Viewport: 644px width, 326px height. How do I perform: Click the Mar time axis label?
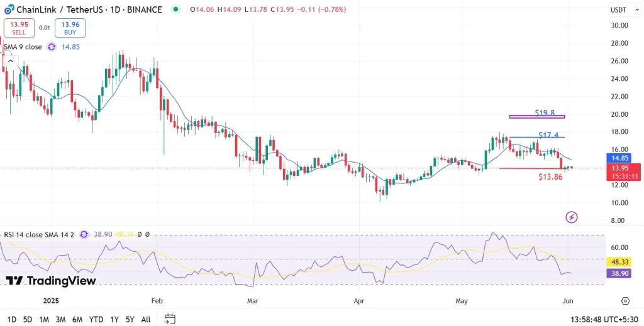(x=253, y=301)
